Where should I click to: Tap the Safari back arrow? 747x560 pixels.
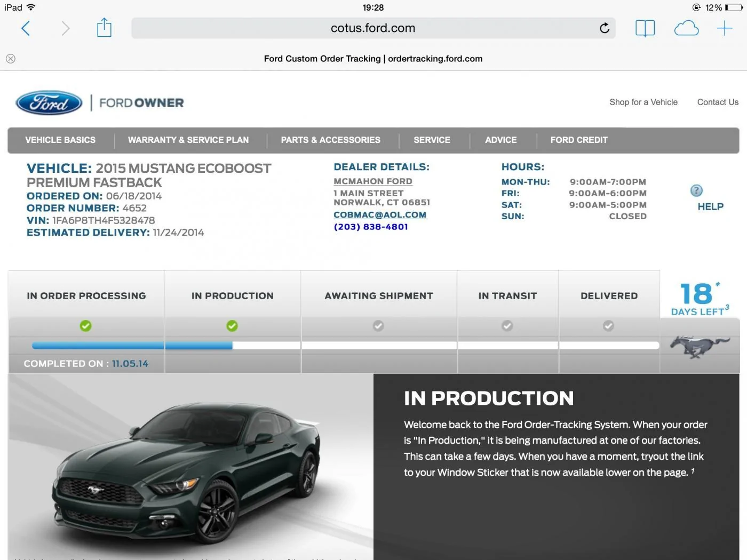[x=25, y=28]
